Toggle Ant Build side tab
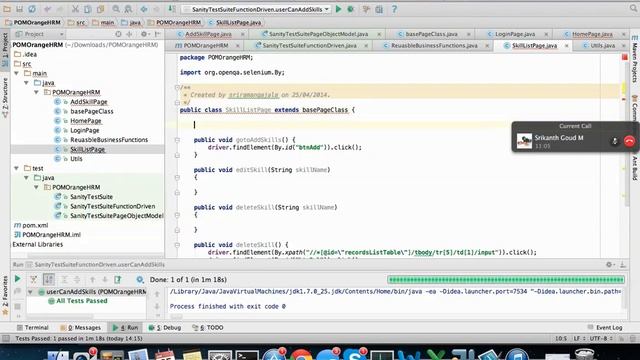Image resolution: width=640 pixels, height=360 pixels. 635,168
